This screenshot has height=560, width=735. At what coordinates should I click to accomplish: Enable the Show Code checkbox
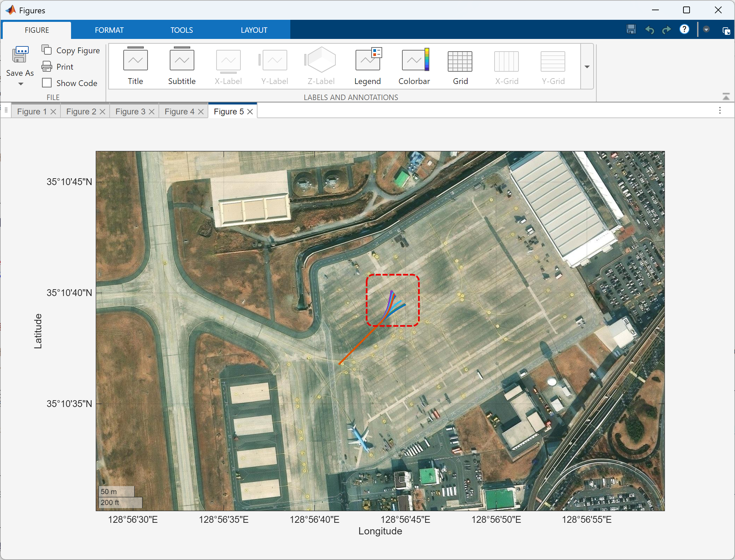[47, 83]
